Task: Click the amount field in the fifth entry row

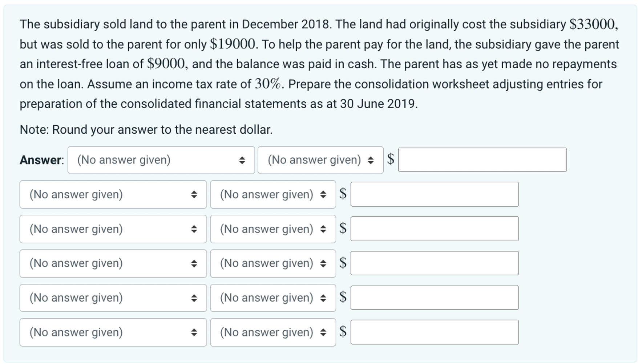Action: point(434,298)
